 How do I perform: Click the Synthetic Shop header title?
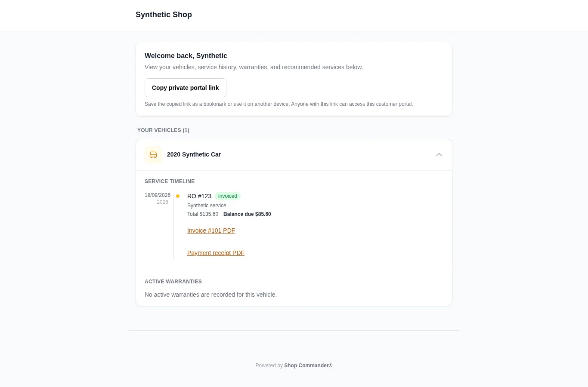[x=164, y=15]
